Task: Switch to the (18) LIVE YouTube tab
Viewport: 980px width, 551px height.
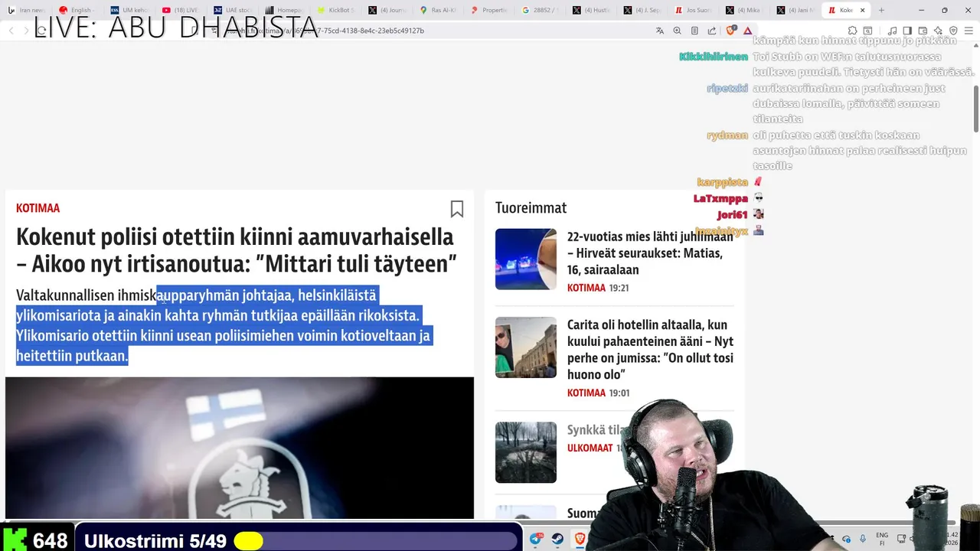Action: click(x=181, y=10)
